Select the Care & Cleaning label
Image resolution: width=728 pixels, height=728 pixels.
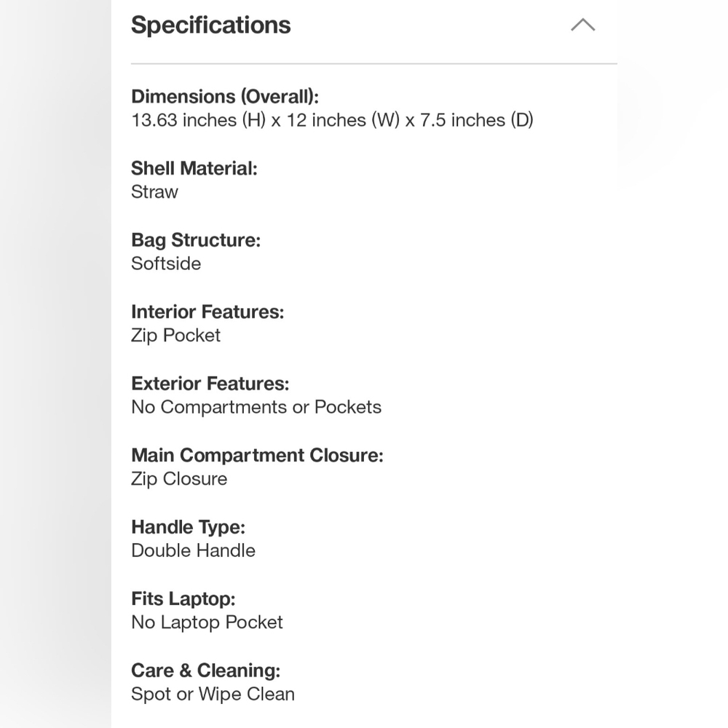pyautogui.click(x=206, y=670)
